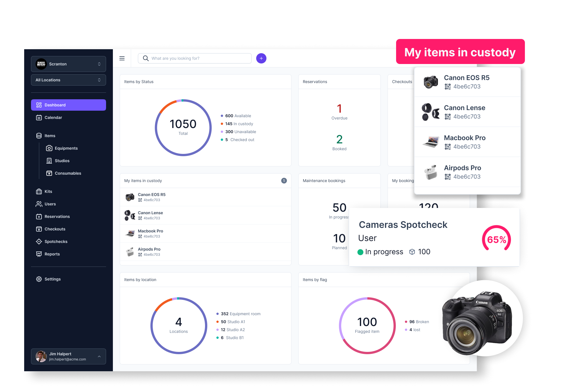Click the 352 Equipment room legend entry
The image size is (563, 392).
pyautogui.click(x=238, y=314)
